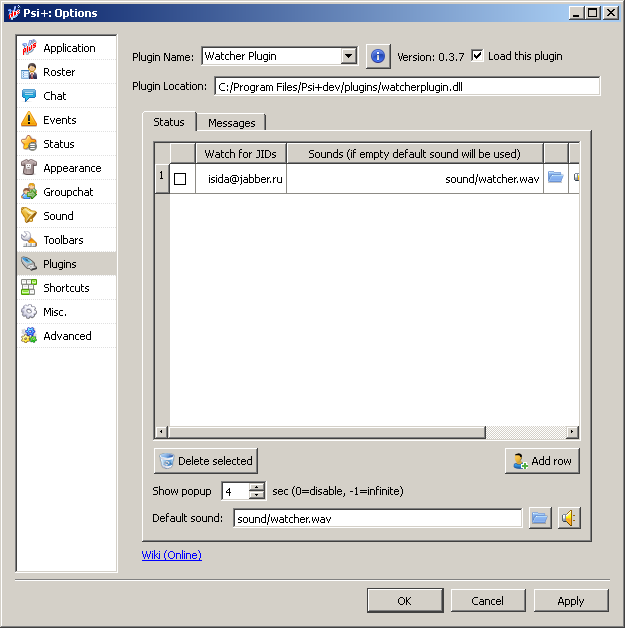Click the blue plugin info icon

point(378,56)
